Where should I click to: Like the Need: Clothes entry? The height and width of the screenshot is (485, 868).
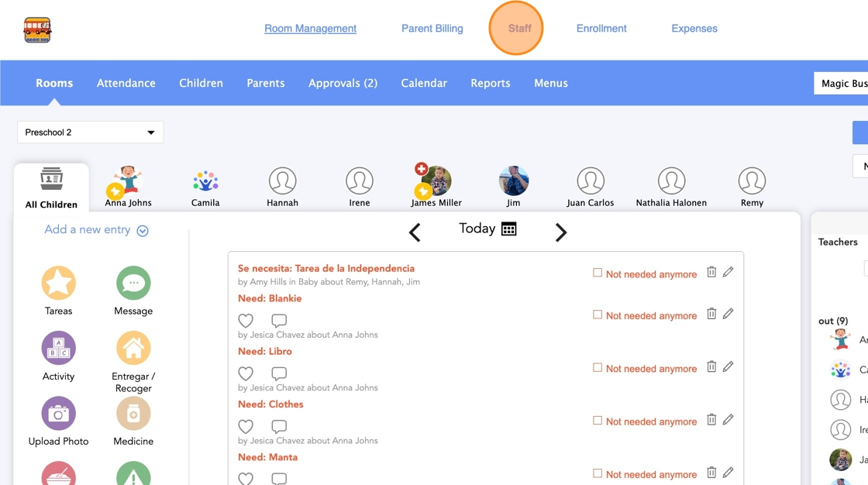[246, 426]
